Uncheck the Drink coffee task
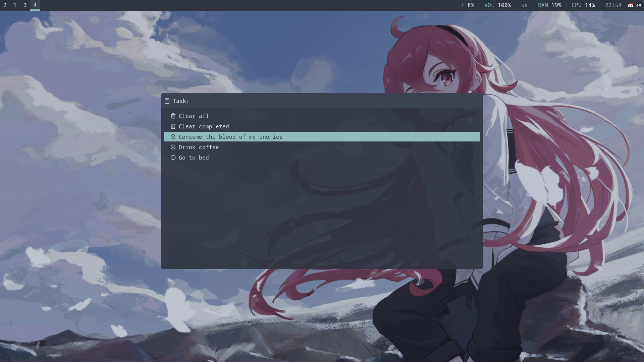Image resolution: width=644 pixels, height=362 pixels. 173,147
